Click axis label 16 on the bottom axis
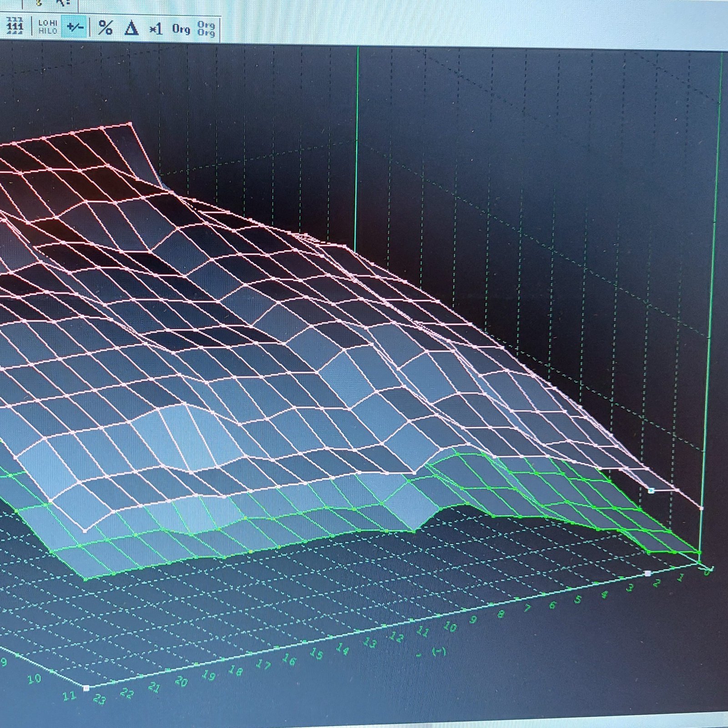The image size is (728, 728). [x=289, y=660]
